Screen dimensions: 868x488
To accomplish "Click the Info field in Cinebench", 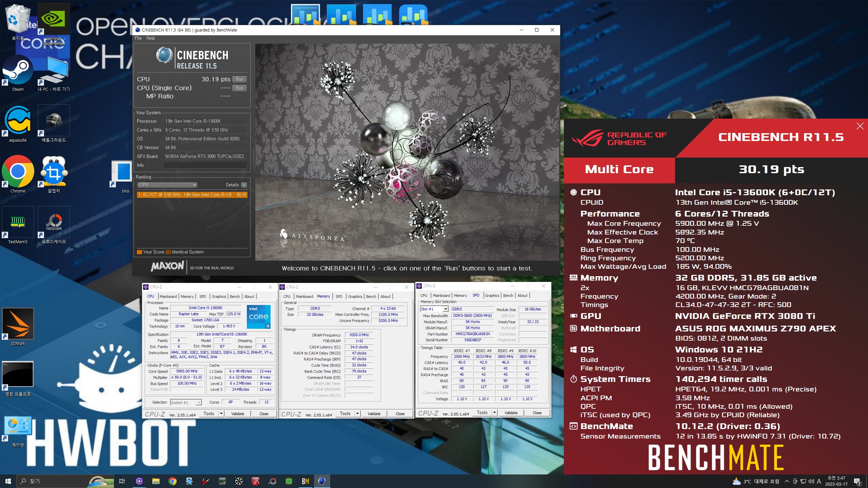I will tap(205, 165).
